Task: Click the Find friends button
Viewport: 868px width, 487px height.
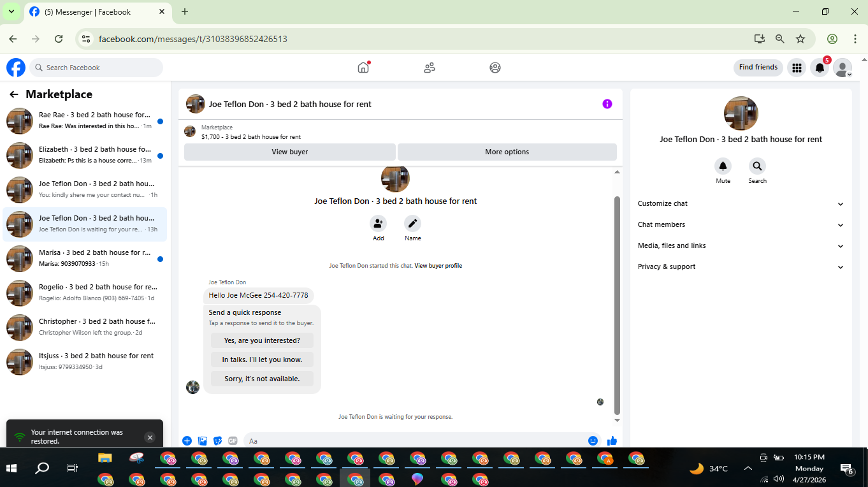Action: pos(758,68)
